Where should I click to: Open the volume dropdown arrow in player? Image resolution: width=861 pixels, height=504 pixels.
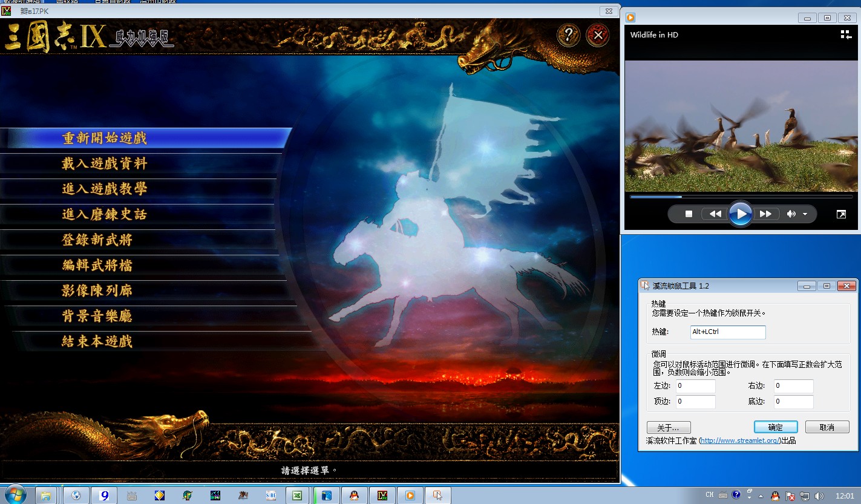point(805,214)
